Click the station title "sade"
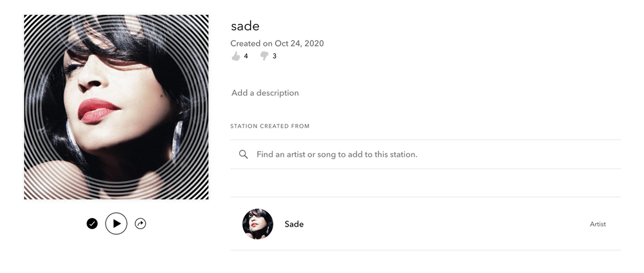Viewport: 644px width, 273px height. [245, 26]
